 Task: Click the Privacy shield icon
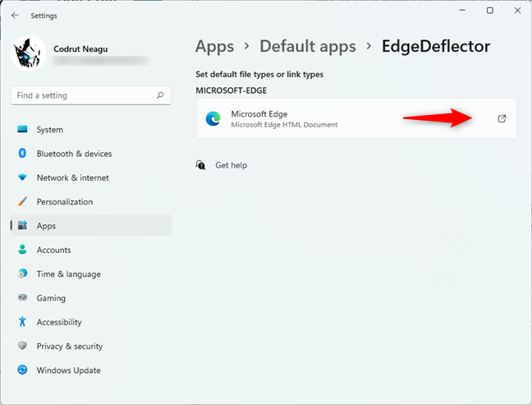tap(22, 346)
